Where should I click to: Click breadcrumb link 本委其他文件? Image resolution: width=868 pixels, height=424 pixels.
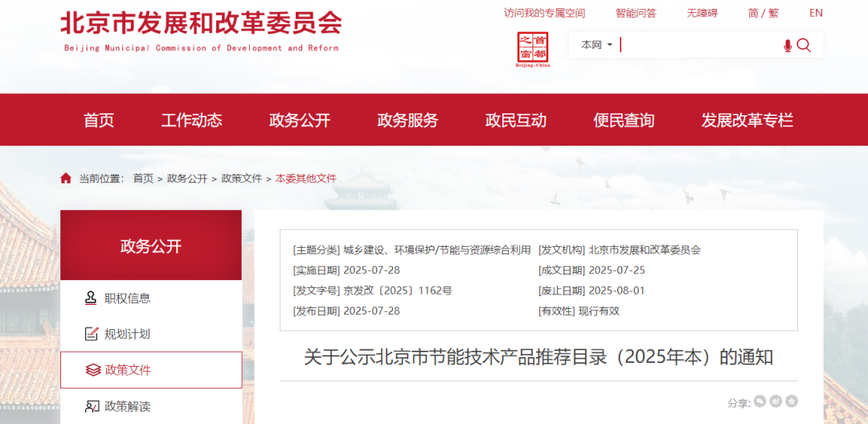306,179
